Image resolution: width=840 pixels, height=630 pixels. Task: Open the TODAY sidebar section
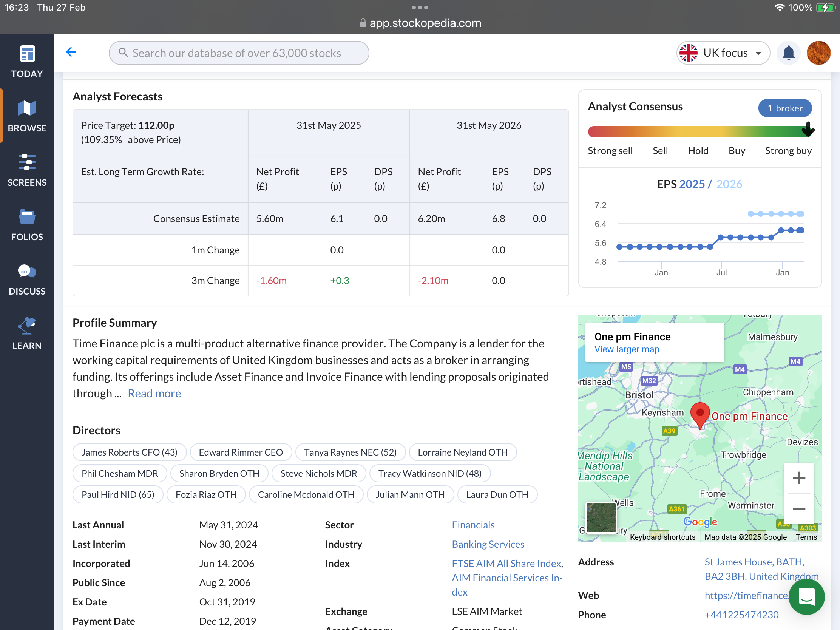pyautogui.click(x=27, y=62)
